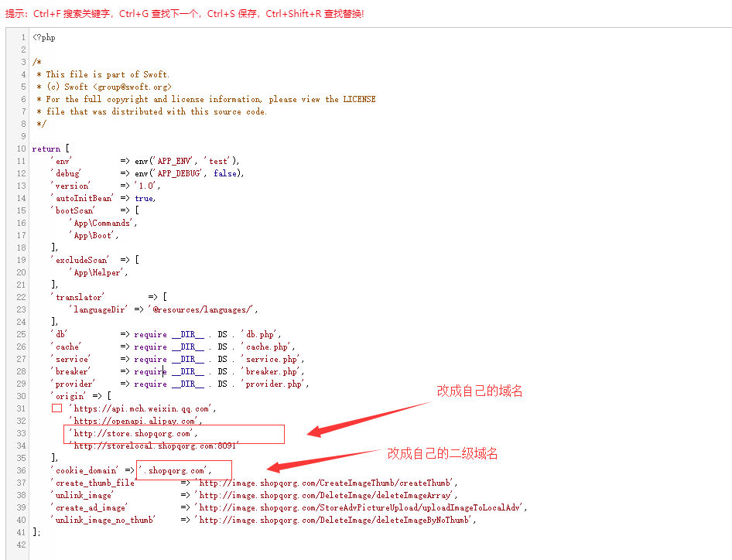Image resolution: width=732 pixels, height=560 pixels.
Task: Place cursor in 'http://store.shopqorg.com' string
Action: click(x=132, y=433)
